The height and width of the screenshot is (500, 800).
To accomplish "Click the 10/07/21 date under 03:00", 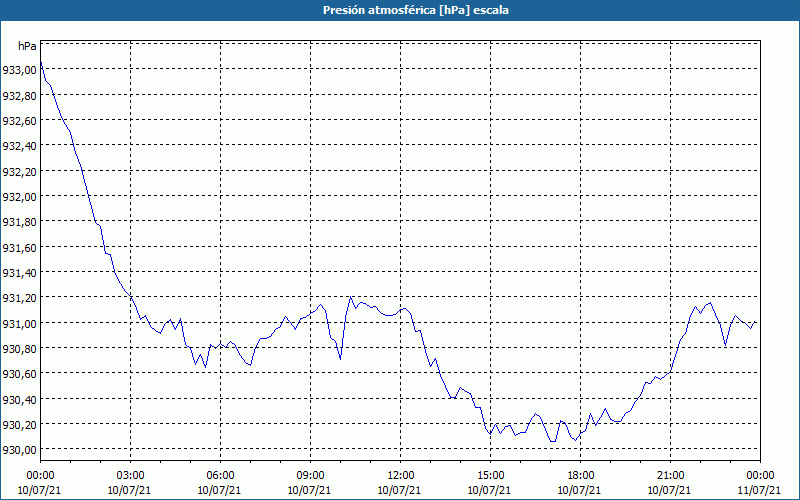I will click(129, 490).
